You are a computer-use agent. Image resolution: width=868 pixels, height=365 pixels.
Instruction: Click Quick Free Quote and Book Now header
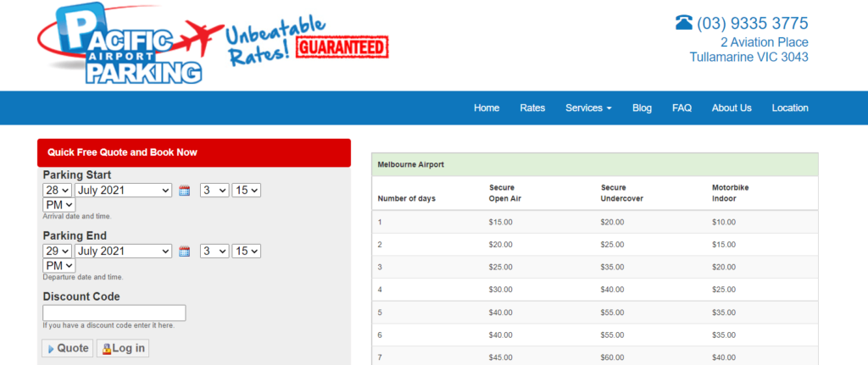(194, 152)
